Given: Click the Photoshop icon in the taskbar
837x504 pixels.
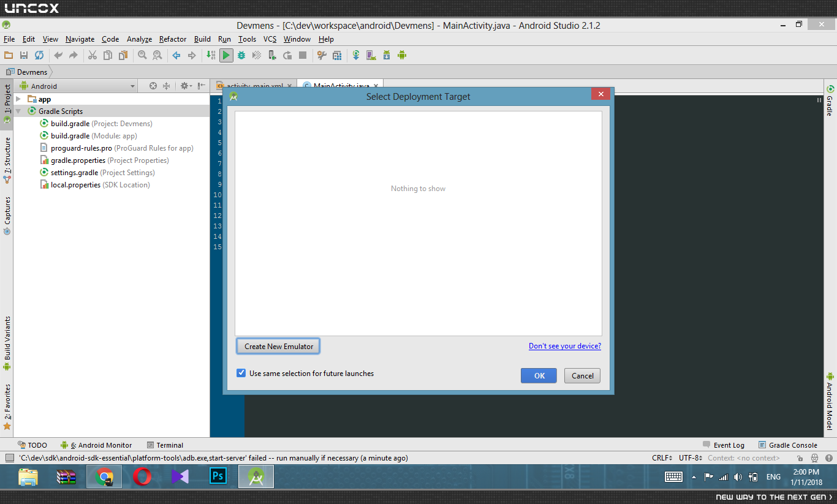Looking at the screenshot, I should coord(218,476).
